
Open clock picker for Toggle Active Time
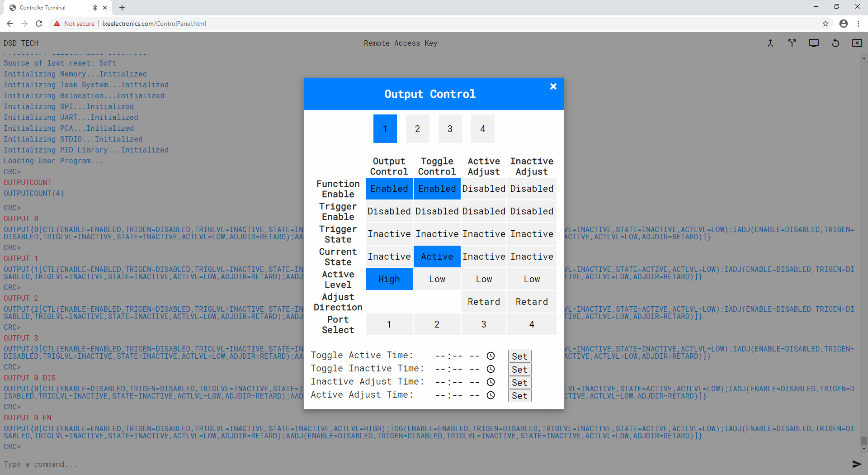coord(491,356)
